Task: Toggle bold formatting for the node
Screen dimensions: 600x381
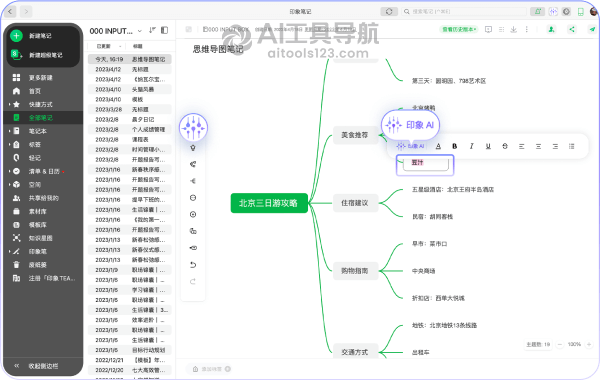Action: tap(455, 146)
